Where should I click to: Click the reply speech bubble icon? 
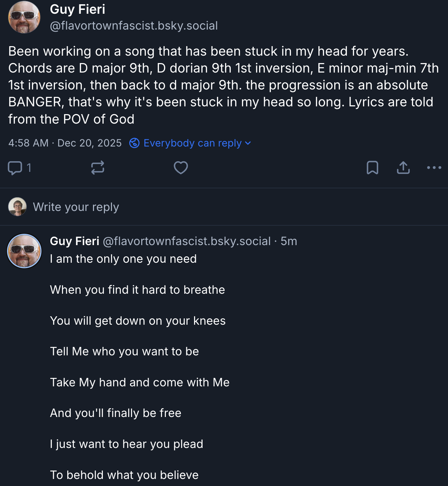[15, 168]
